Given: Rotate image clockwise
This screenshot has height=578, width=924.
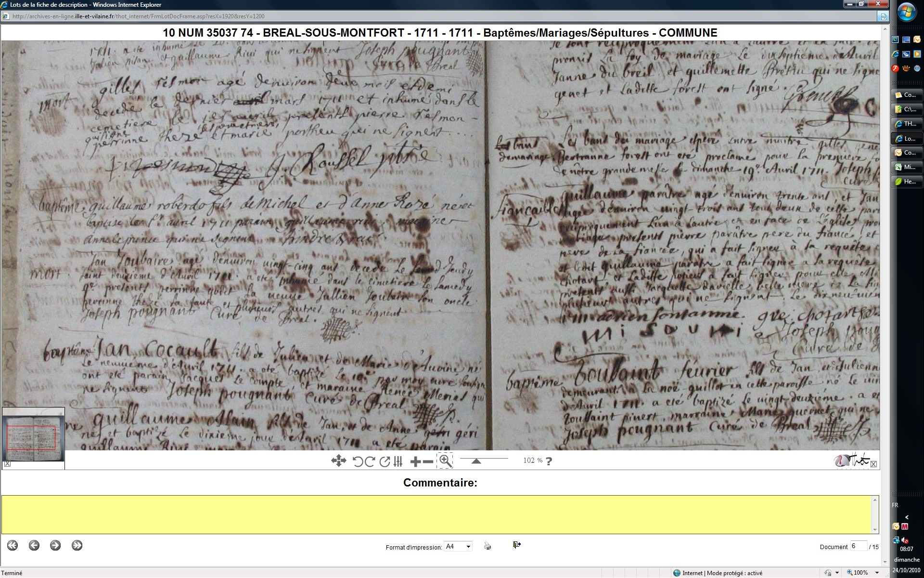Looking at the screenshot, I should 370,461.
